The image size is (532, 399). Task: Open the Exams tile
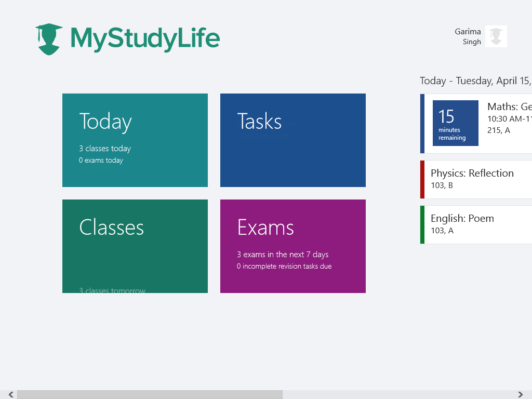(293, 246)
